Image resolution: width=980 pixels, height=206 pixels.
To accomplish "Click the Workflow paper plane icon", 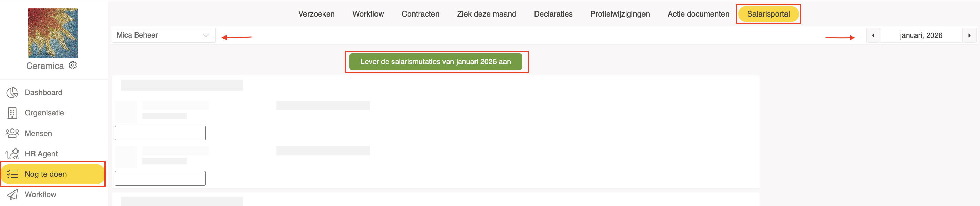I will 12,195.
